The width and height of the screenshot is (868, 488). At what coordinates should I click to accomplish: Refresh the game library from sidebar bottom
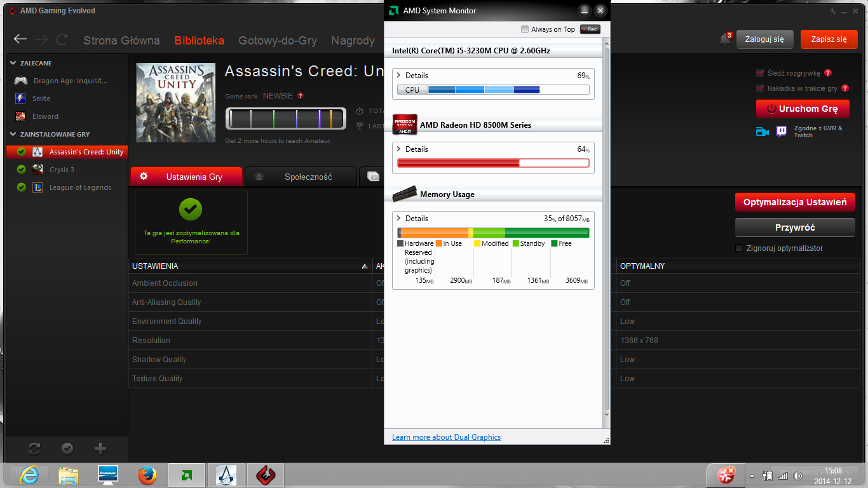34,449
